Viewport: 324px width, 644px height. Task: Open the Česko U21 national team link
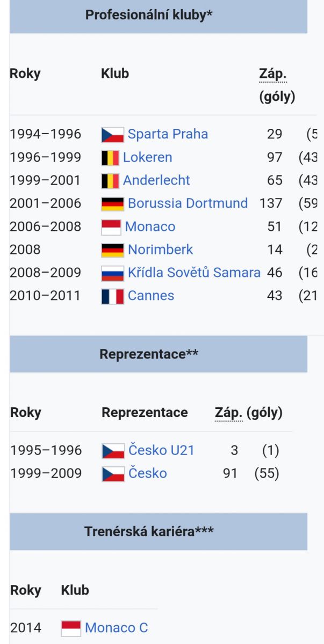point(161,450)
